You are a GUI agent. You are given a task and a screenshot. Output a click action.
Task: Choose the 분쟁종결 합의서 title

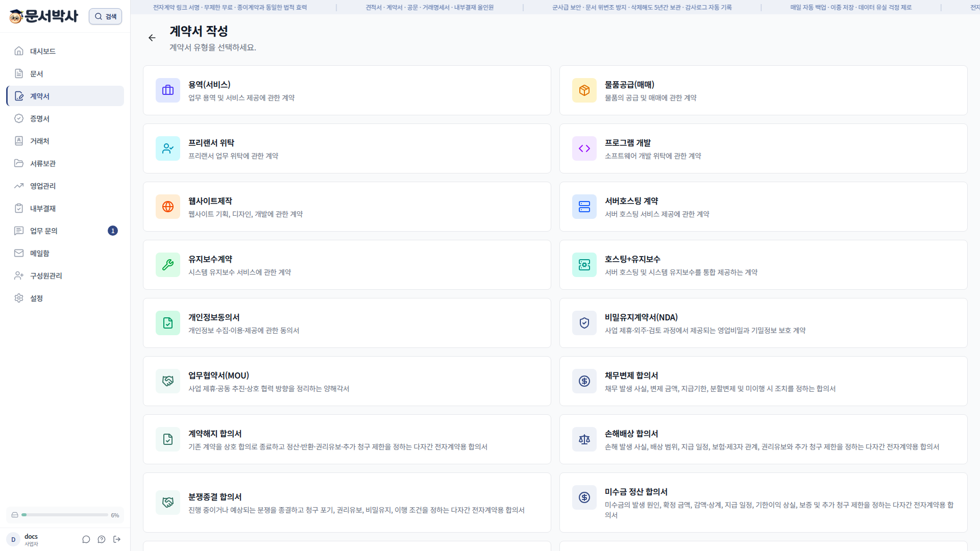[x=215, y=497]
